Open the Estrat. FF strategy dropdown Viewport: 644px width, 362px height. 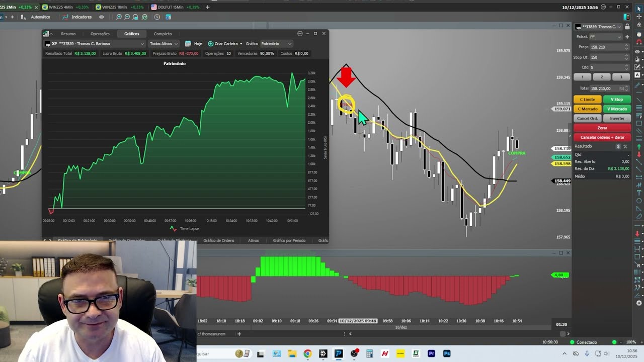606,37
